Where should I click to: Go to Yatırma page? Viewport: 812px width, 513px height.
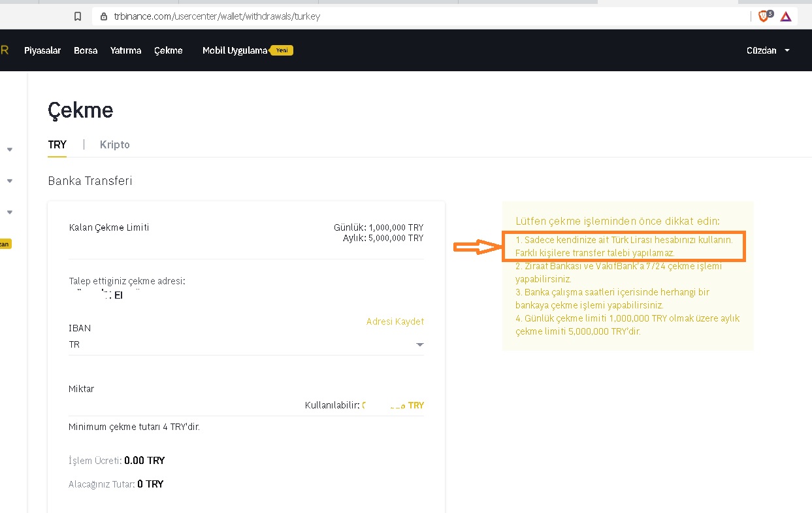(x=126, y=50)
